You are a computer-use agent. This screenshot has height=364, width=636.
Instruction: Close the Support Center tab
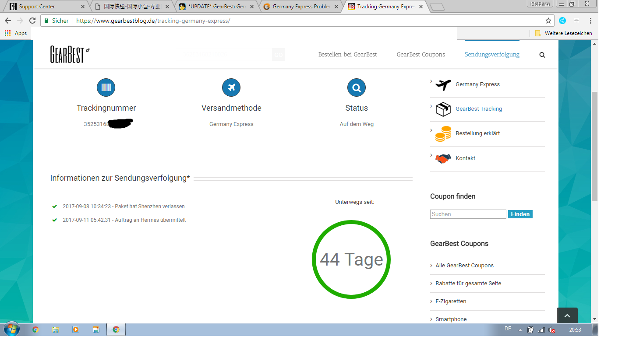point(83,7)
